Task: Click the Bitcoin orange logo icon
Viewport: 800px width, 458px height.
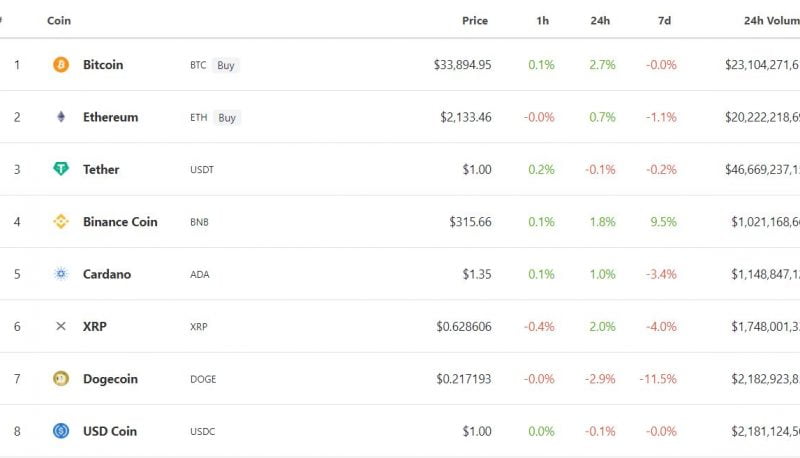Action: tap(61, 65)
